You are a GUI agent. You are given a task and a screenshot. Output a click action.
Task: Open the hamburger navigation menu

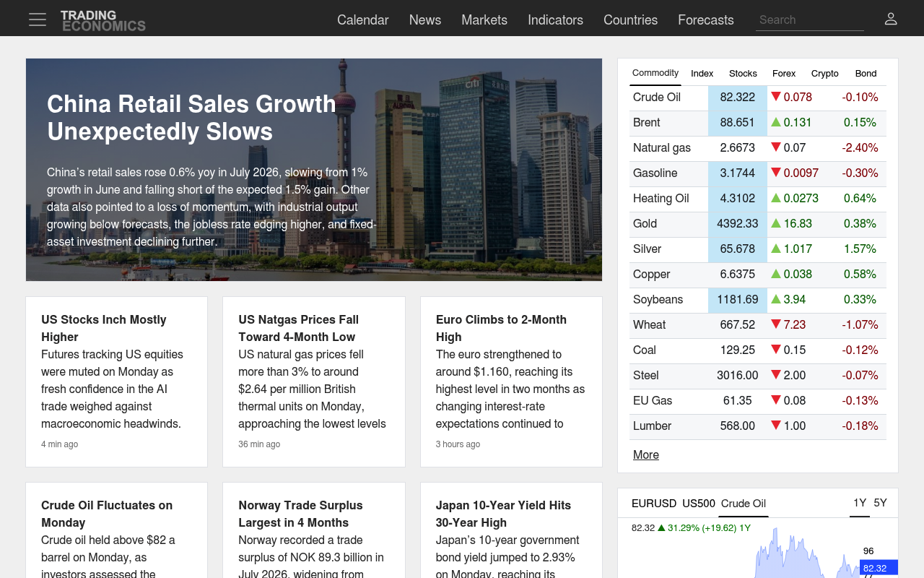38,20
